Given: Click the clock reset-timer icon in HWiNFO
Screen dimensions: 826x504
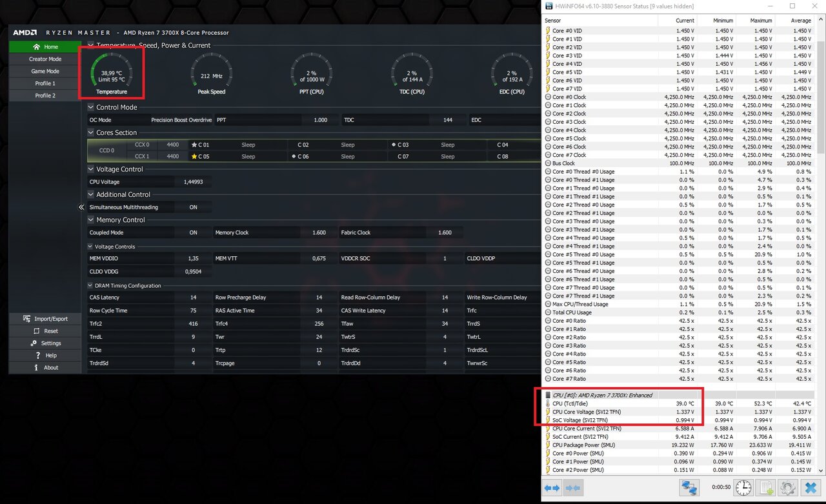Looking at the screenshot, I should [x=743, y=488].
